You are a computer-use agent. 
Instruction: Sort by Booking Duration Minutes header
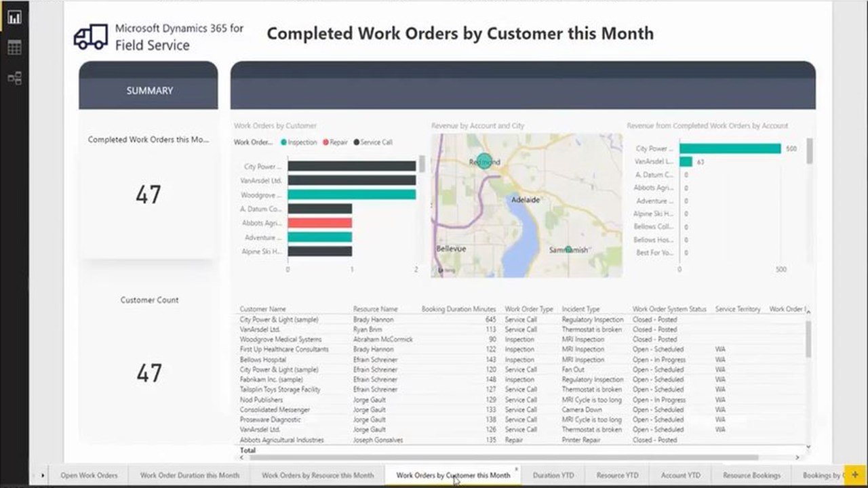pyautogui.click(x=458, y=309)
